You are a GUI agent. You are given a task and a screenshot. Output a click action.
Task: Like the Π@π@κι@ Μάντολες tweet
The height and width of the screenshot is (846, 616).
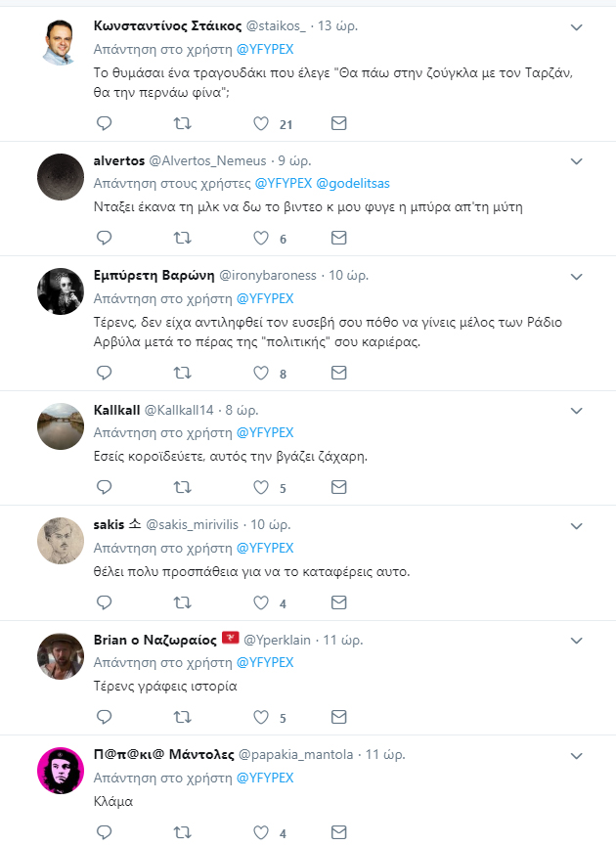tap(261, 832)
